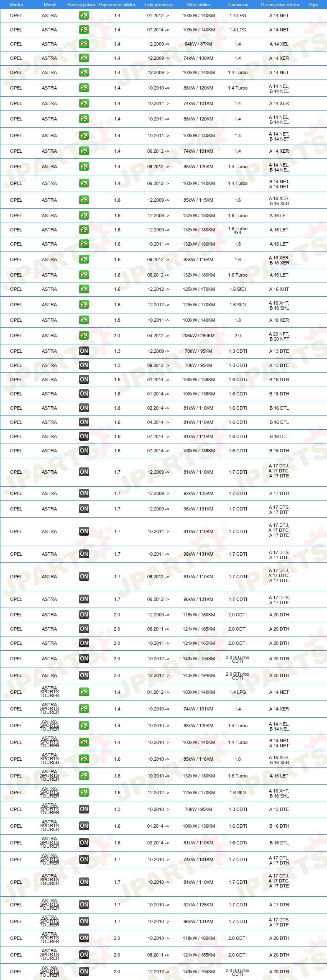Image resolution: width=327 pixels, height=980 pixels.
Task: Click the ON diesel icon in the ASTRA 1.3 12.2009 row
Action: (84, 351)
